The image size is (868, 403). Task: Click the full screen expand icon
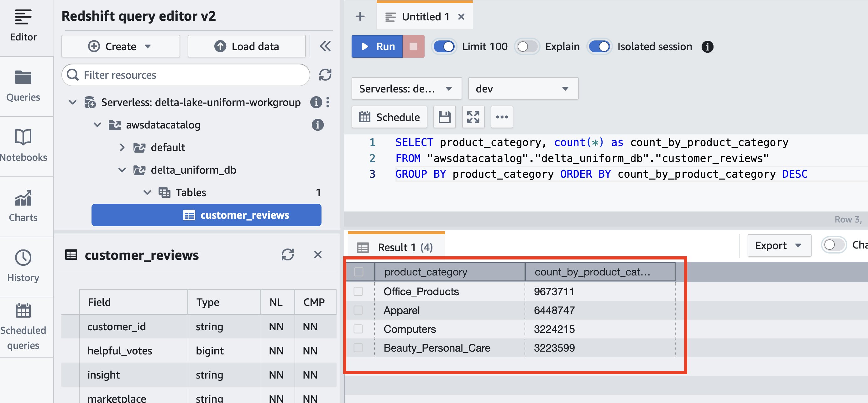473,117
